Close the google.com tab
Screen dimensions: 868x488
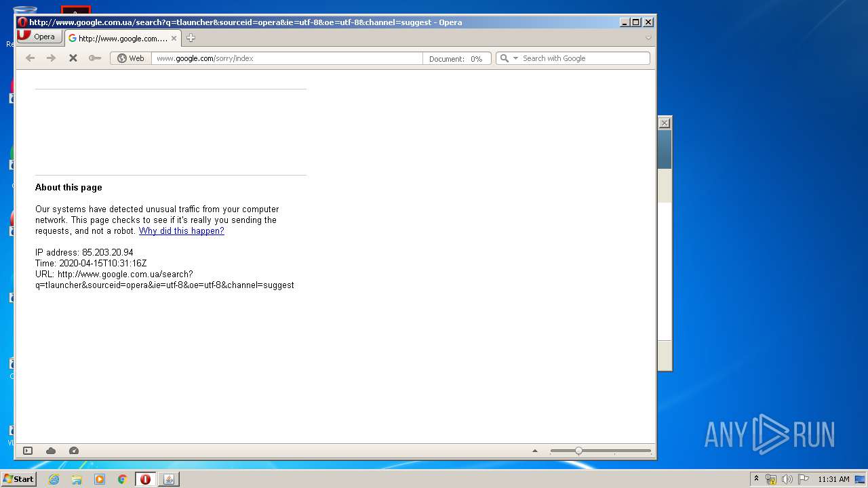[174, 39]
